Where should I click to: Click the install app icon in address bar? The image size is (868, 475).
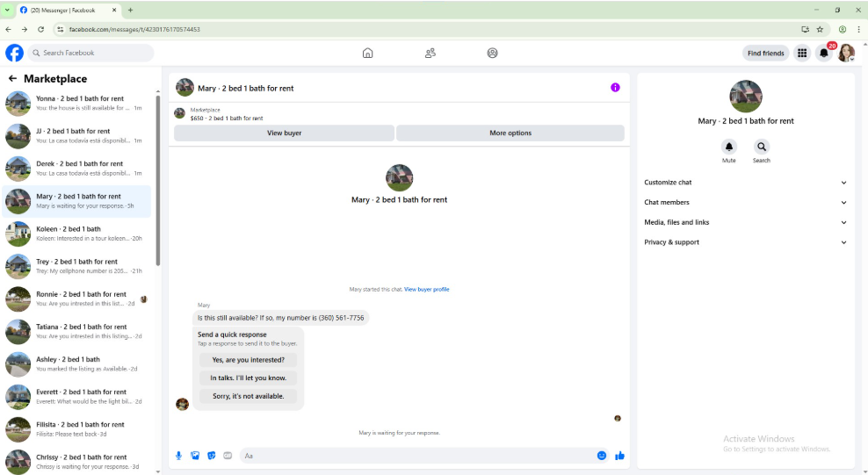coord(805,29)
